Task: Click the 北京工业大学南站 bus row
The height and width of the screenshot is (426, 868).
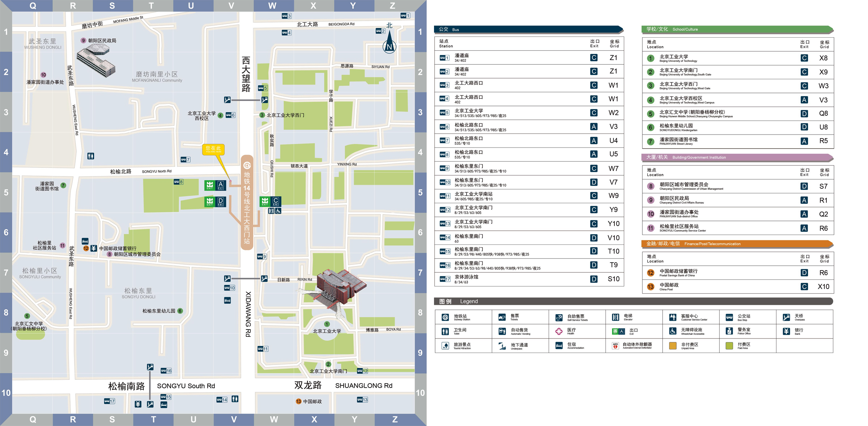Action: tap(529, 196)
